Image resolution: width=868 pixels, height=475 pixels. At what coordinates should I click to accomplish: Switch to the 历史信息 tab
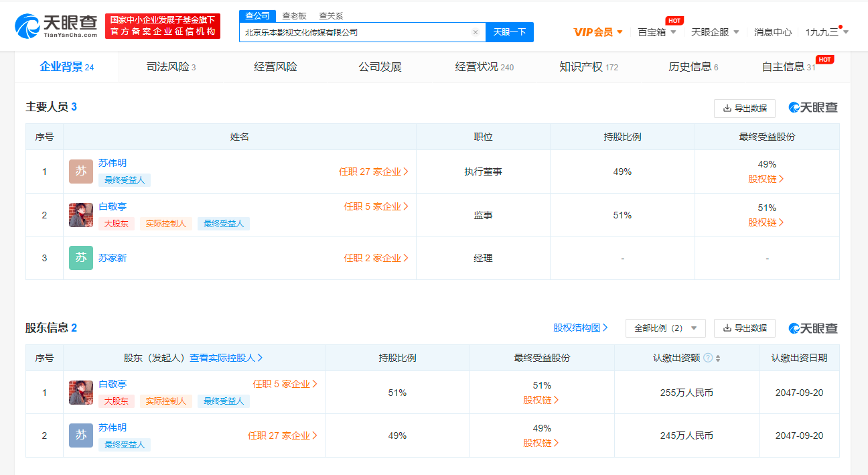[x=693, y=67]
